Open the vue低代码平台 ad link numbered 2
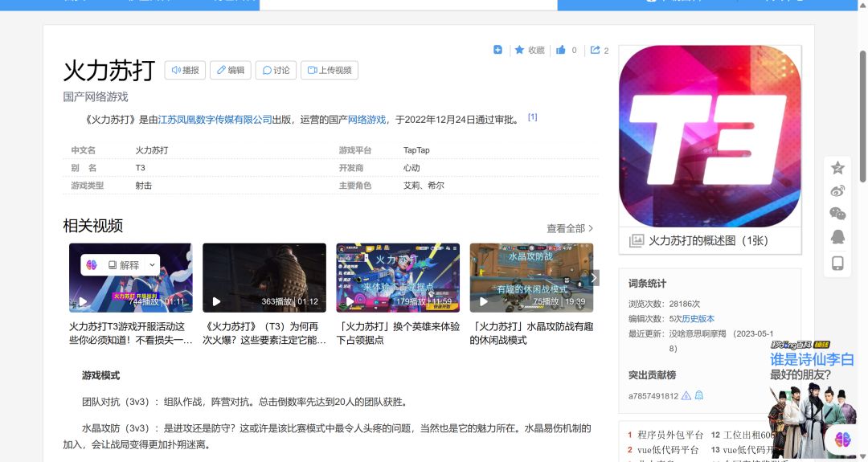The image size is (868, 462). pyautogui.click(x=668, y=450)
